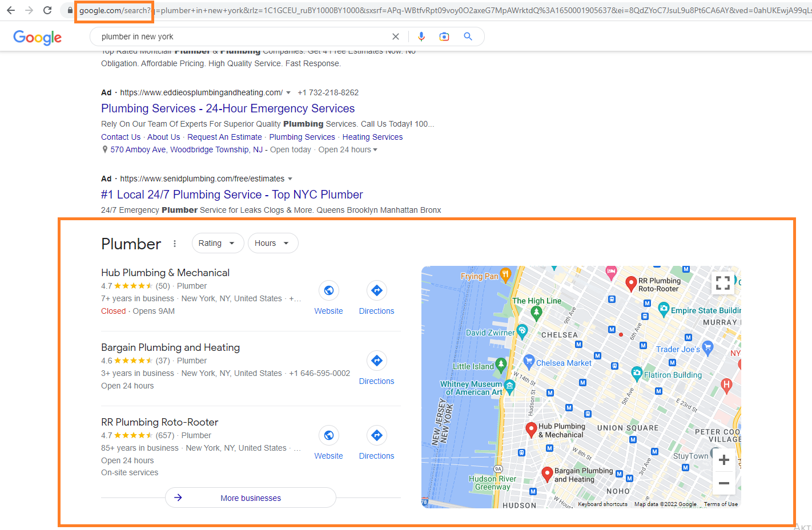
Task: Click the David Zwirner gallery marker
Action: (522, 331)
